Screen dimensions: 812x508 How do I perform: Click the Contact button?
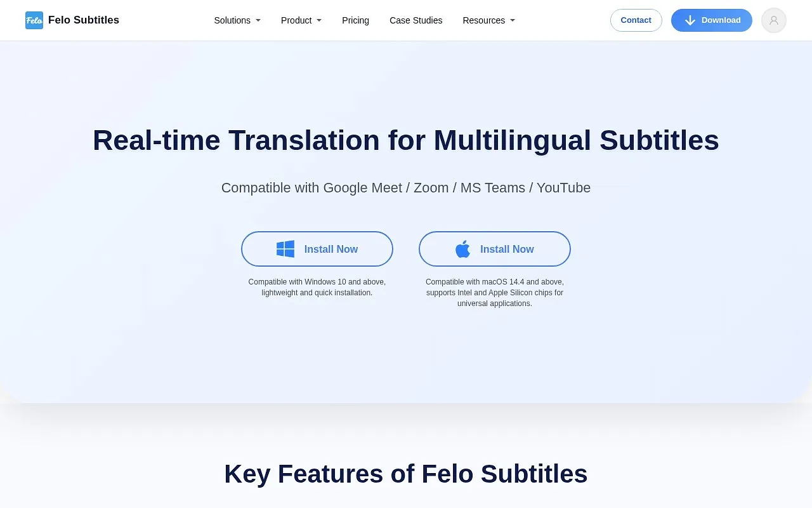coord(636,20)
